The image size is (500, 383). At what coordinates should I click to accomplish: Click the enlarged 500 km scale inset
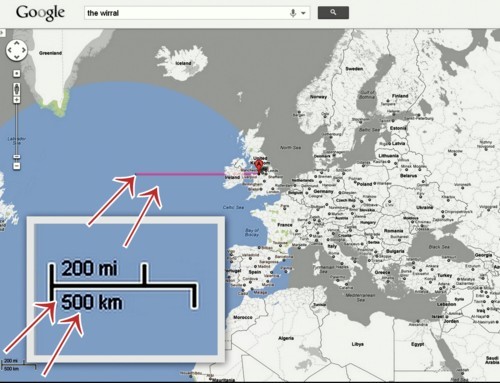point(126,289)
